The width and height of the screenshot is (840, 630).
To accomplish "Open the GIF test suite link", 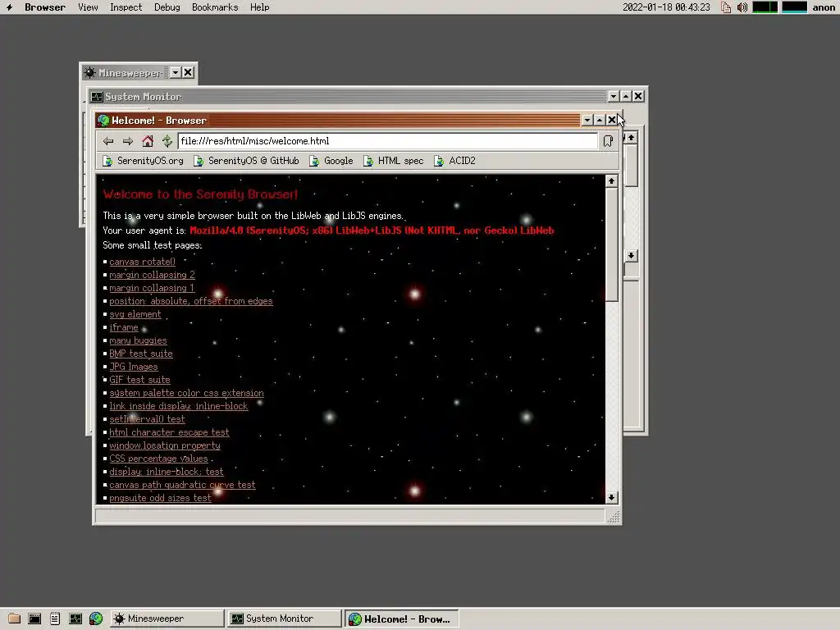I will click(139, 380).
